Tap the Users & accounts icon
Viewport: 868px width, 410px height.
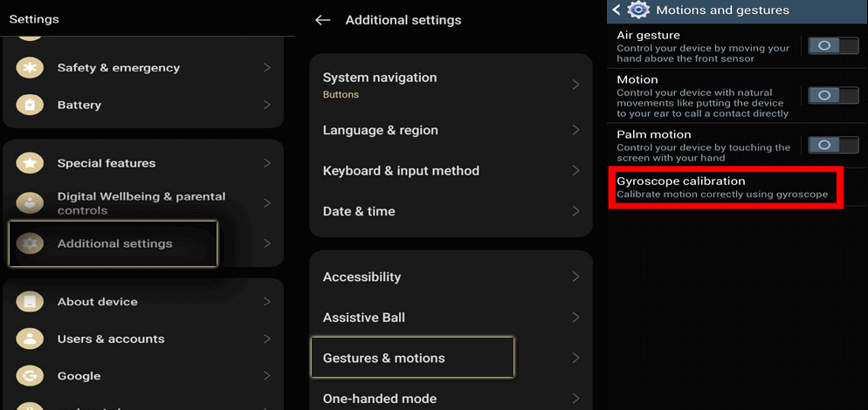pyautogui.click(x=30, y=338)
